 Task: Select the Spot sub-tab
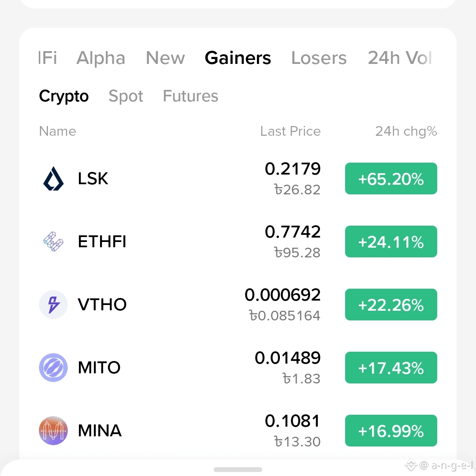[126, 96]
